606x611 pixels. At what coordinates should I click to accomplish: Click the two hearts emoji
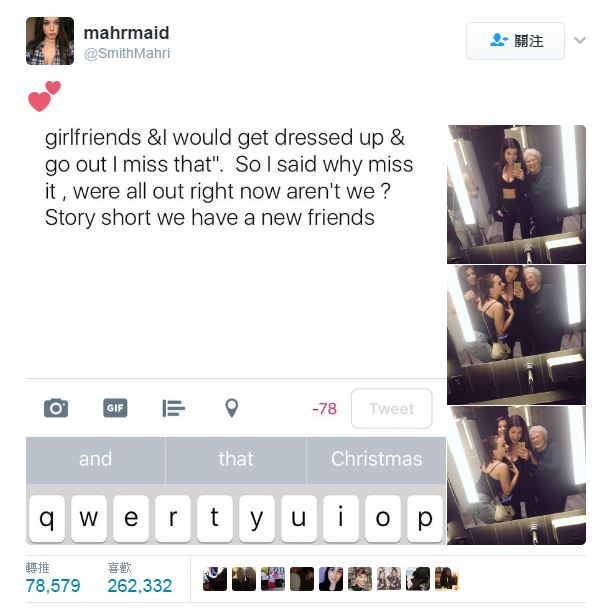44,96
